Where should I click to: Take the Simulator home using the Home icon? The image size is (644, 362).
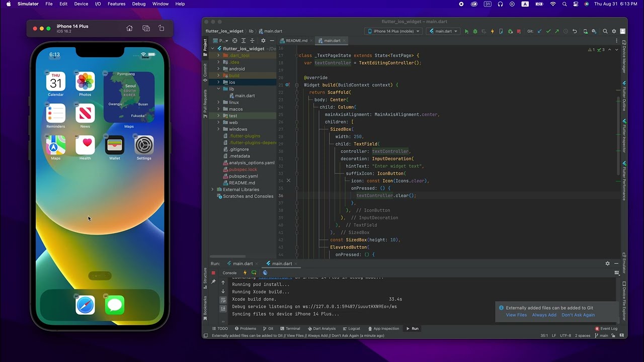tap(129, 29)
